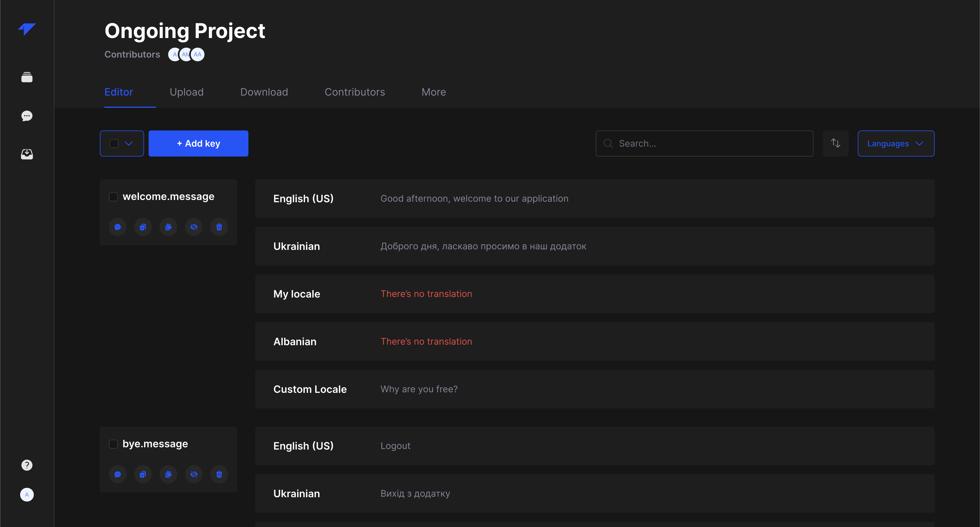980x527 pixels.
Task: Open the inbox download icon in sidebar
Action: tap(27, 154)
